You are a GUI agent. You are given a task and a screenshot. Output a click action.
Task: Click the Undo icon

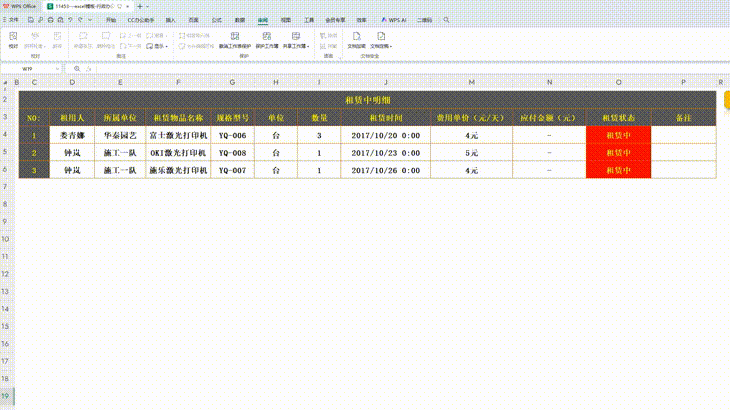70,20
